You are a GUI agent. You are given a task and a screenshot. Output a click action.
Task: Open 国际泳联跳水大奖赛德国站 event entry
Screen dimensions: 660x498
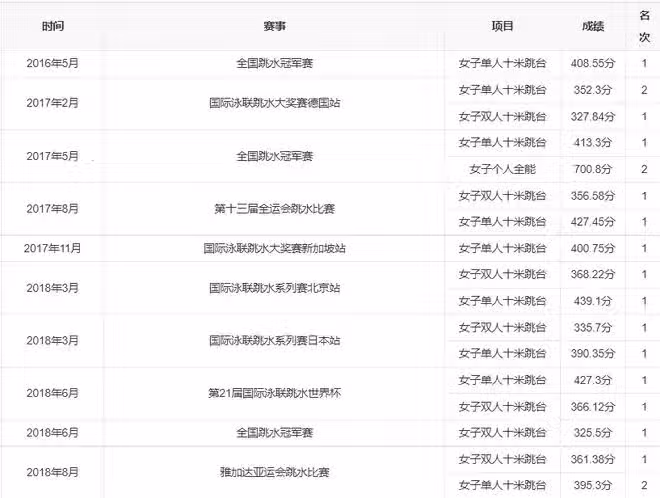click(x=275, y=103)
